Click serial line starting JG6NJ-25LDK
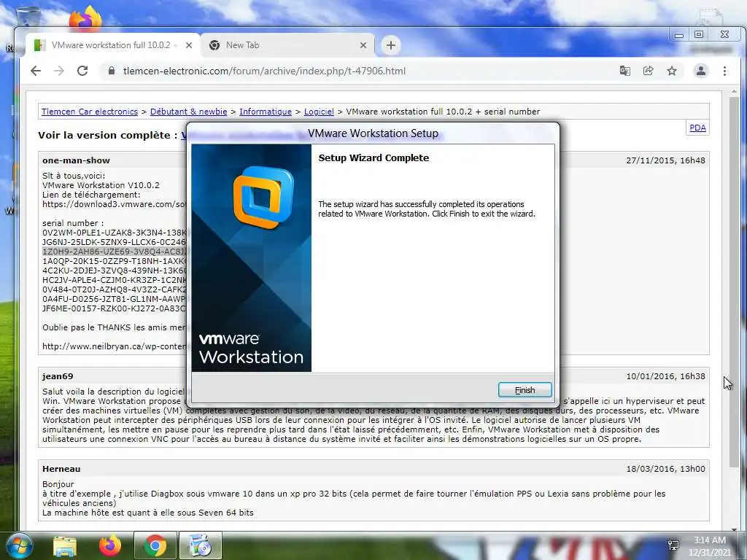Screen dimensions: 747x560 coord(114,242)
